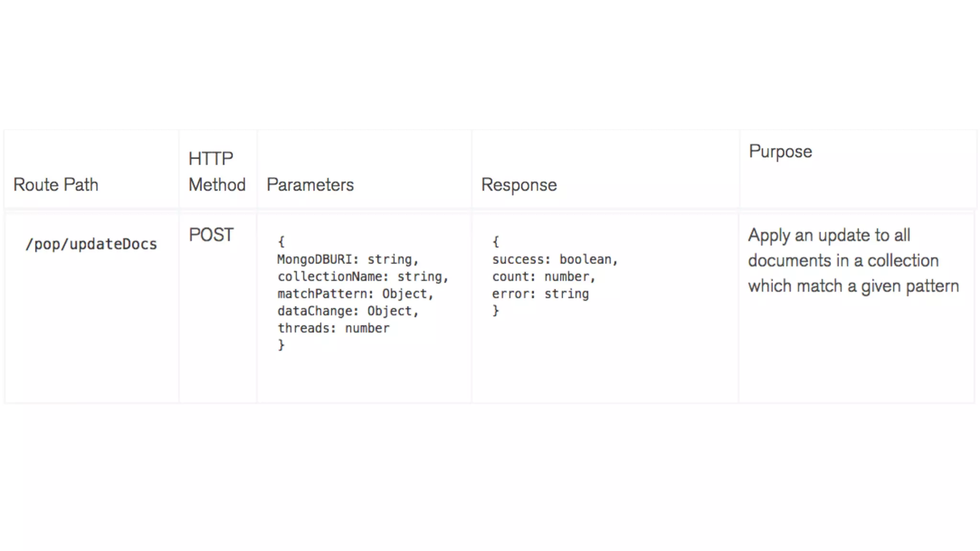Click the HTTP Method column header

[217, 172]
